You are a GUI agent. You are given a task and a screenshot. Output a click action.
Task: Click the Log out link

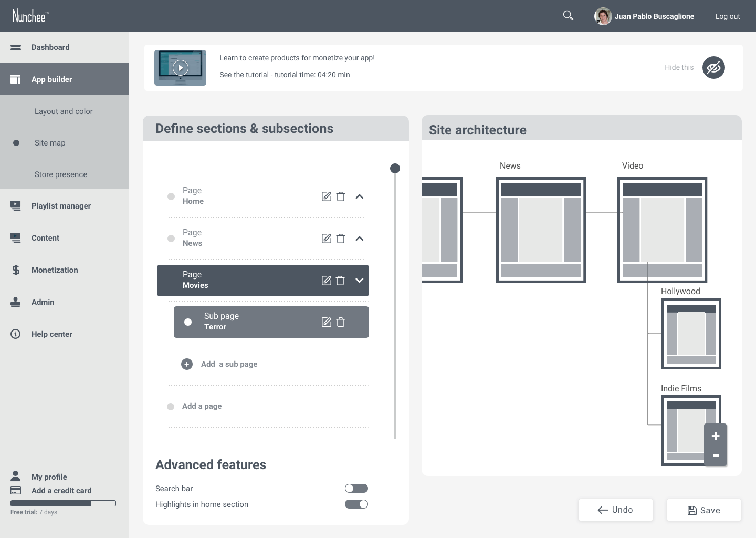tap(728, 16)
